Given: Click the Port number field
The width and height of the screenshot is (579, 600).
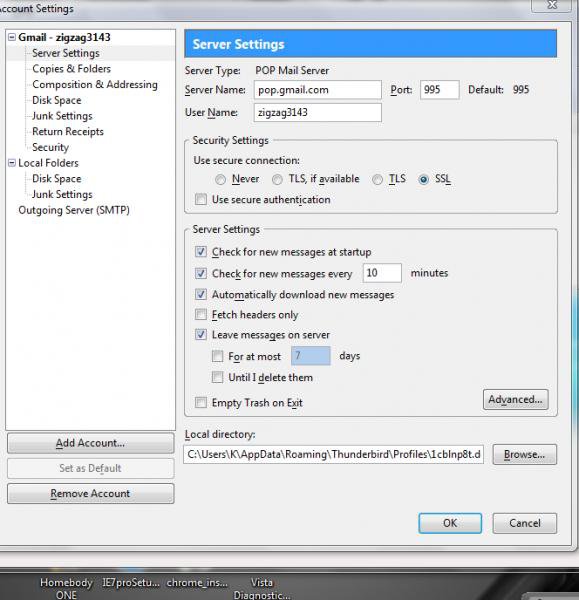Looking at the screenshot, I should [439, 90].
